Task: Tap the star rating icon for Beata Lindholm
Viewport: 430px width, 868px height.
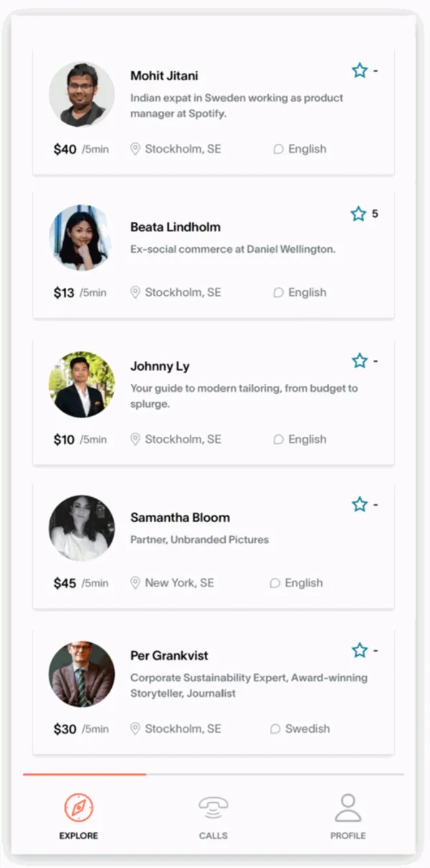Action: 358,213
